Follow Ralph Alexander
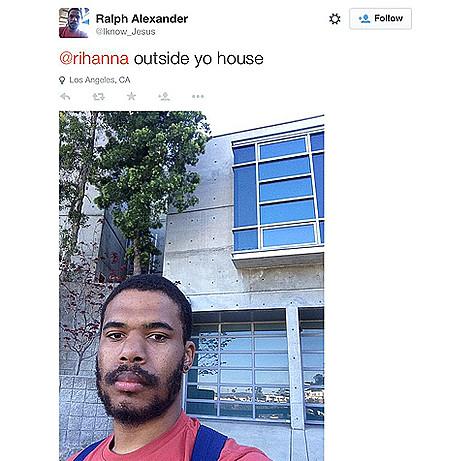 (x=380, y=19)
